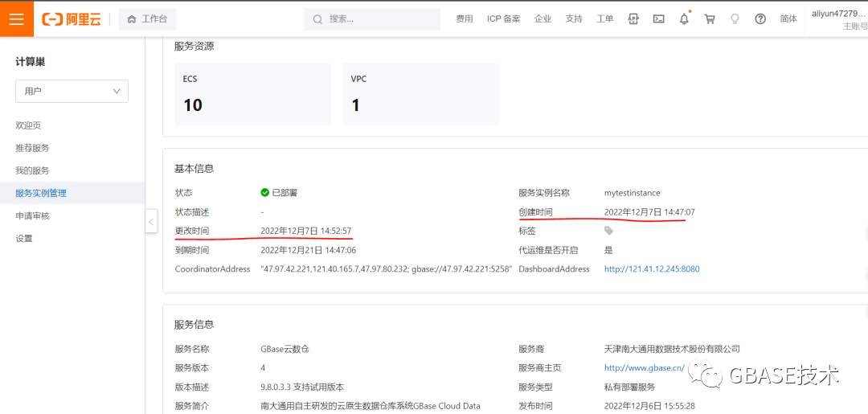Click the ECS resource card
This screenshot has width=868, height=414.
[253, 94]
